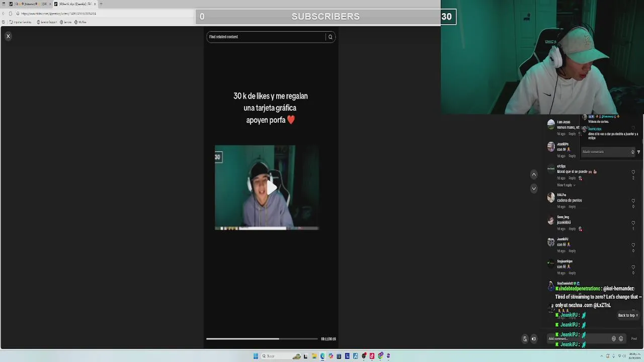644x362 pixels.
Task: Open File Explorer from the taskbar
Action: pyautogui.click(x=314, y=356)
